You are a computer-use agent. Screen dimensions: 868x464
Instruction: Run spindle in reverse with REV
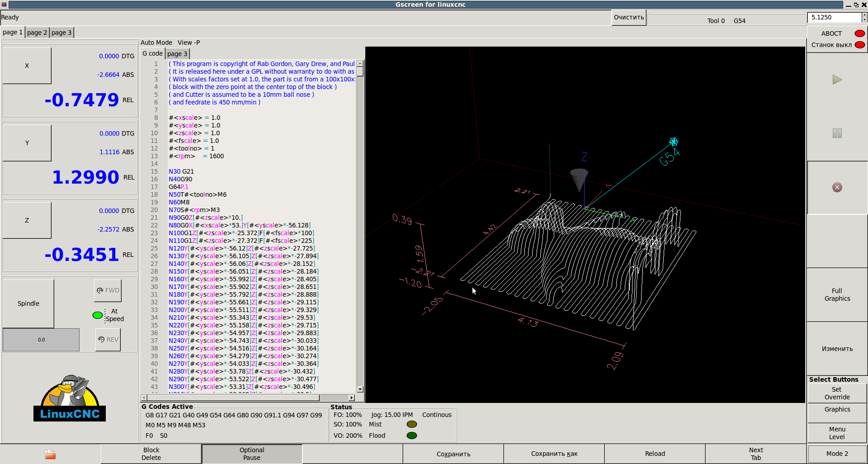pyautogui.click(x=108, y=340)
